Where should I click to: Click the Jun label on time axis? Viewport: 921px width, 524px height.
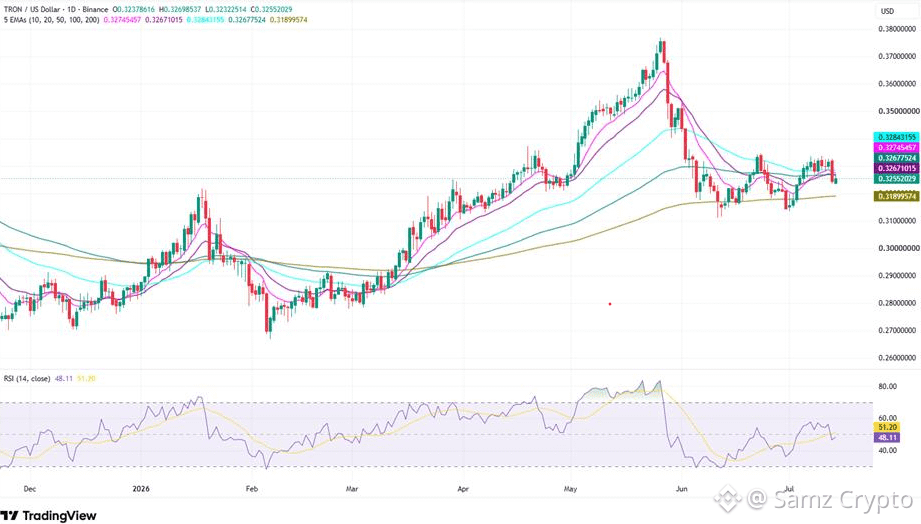681,489
